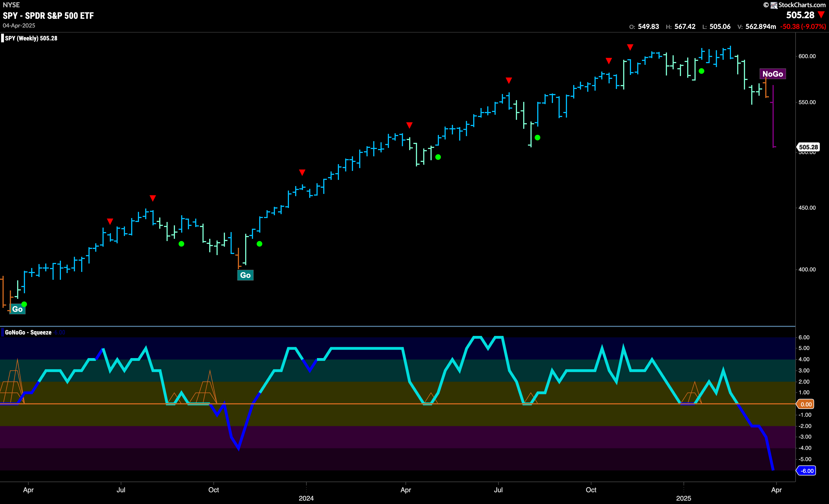Click the low value 505.06

pos(720,27)
